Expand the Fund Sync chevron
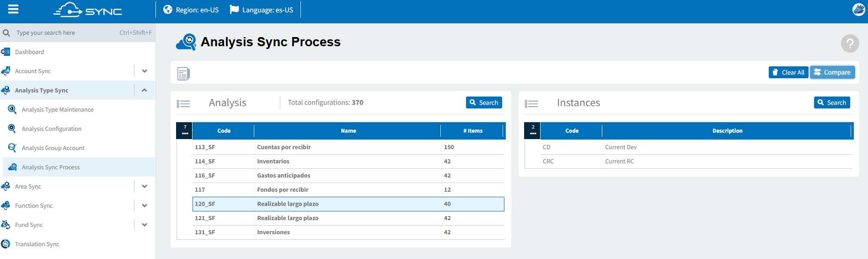The height and width of the screenshot is (259, 868). pyautogui.click(x=145, y=225)
